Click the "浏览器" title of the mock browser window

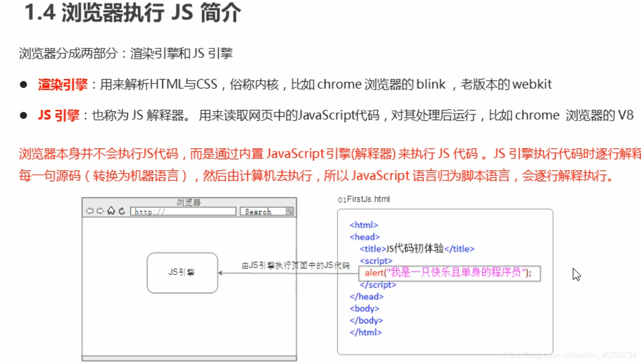click(189, 202)
